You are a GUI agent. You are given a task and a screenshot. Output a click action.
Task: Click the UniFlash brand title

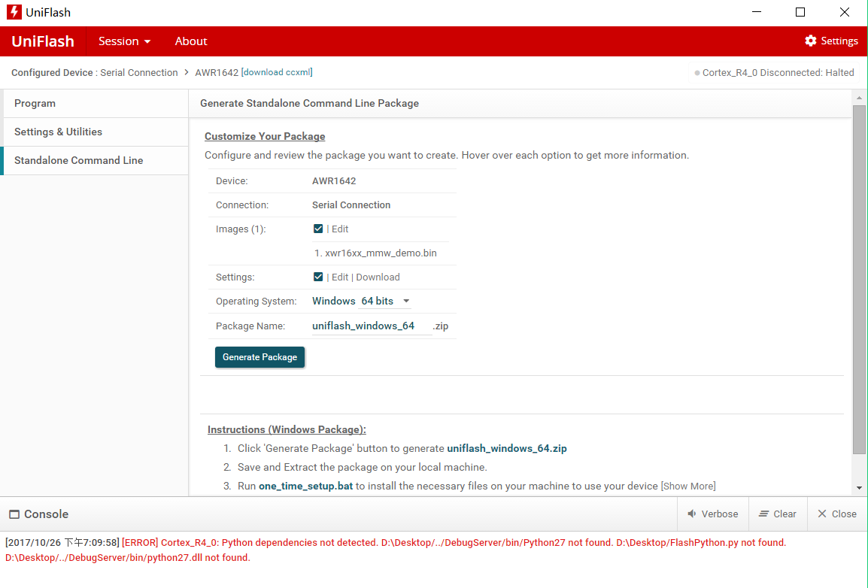(x=43, y=41)
